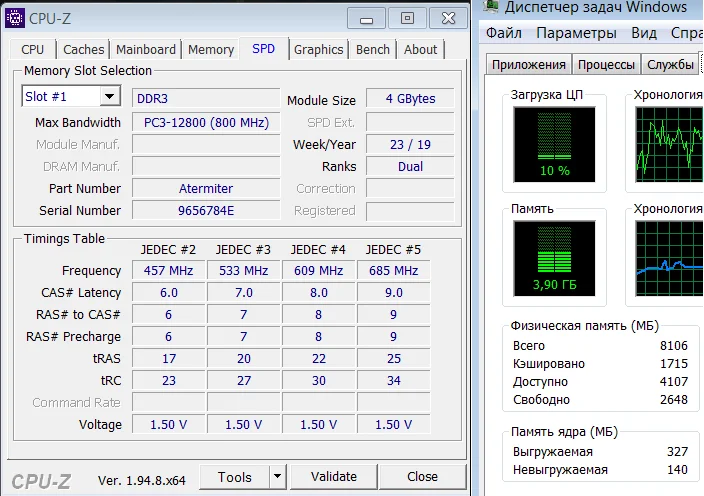Viewport: 704px width, 496px height.
Task: Click the tRAS value 25
Action: click(x=393, y=359)
